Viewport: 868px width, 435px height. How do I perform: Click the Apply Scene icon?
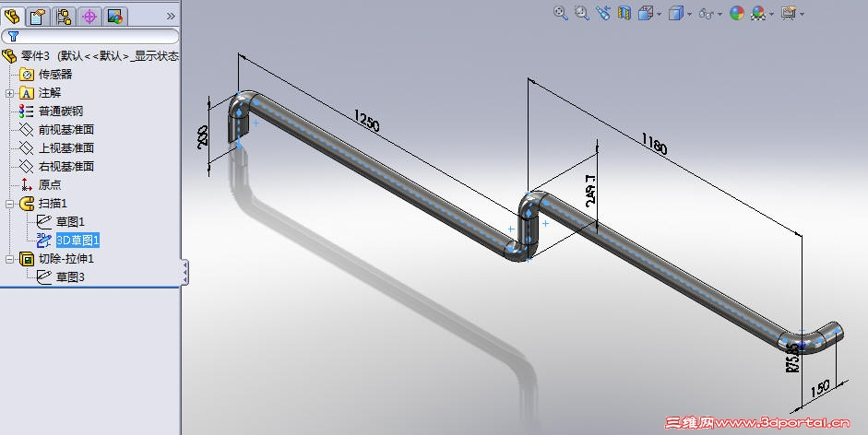pos(758,13)
